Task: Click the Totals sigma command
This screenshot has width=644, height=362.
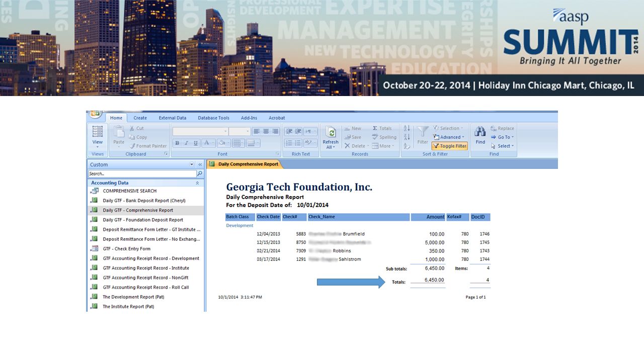Action: [382, 128]
